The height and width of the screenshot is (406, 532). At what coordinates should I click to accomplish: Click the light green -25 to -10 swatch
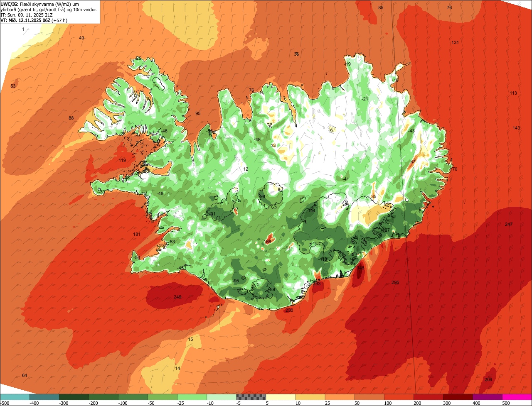pyautogui.click(x=192, y=397)
